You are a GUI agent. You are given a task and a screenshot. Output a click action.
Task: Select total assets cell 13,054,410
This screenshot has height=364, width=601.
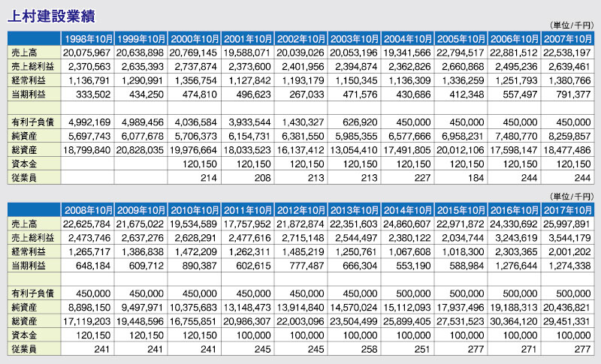tap(354, 150)
